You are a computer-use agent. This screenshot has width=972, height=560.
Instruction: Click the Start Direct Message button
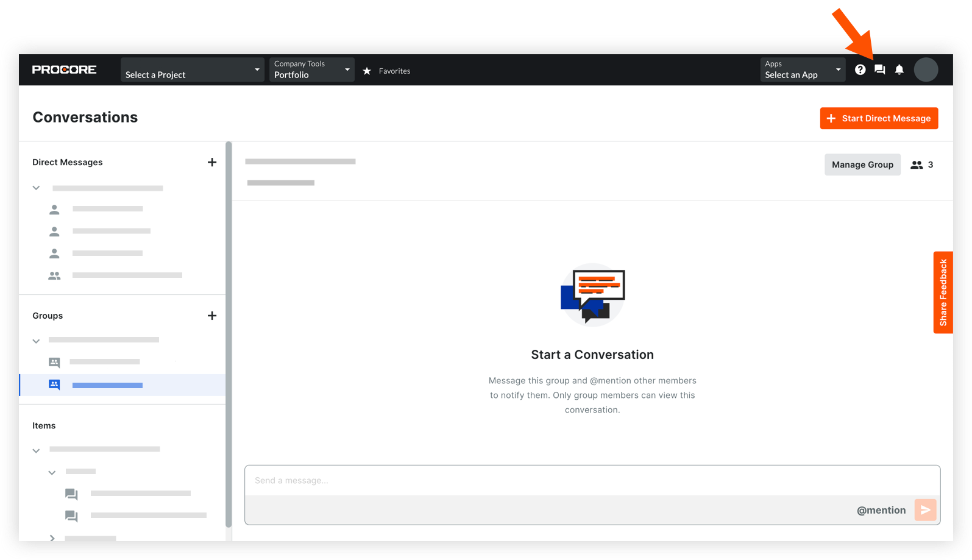click(879, 118)
